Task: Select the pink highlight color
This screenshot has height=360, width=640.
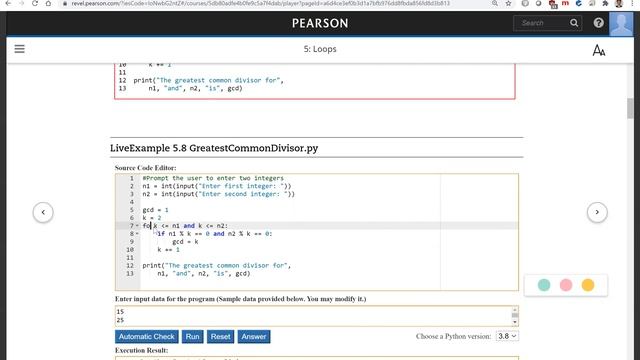Action: click(566, 285)
